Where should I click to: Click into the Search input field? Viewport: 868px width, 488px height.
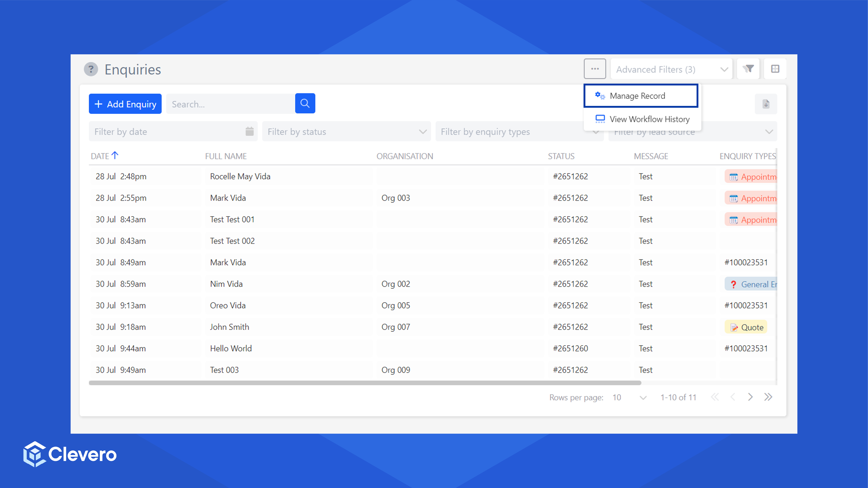(x=230, y=104)
